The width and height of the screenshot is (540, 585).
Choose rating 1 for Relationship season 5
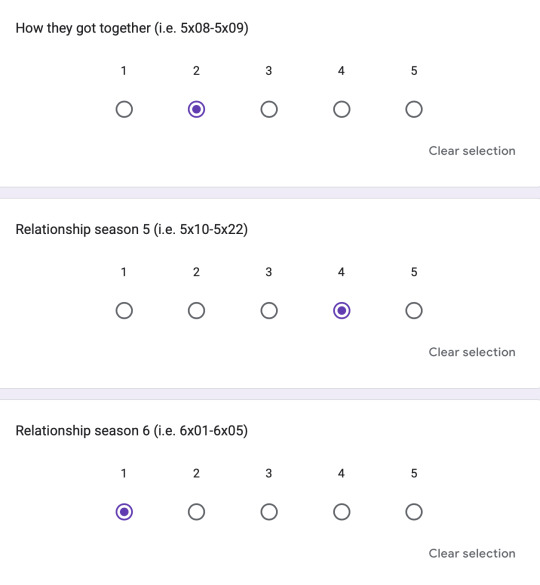point(124,310)
